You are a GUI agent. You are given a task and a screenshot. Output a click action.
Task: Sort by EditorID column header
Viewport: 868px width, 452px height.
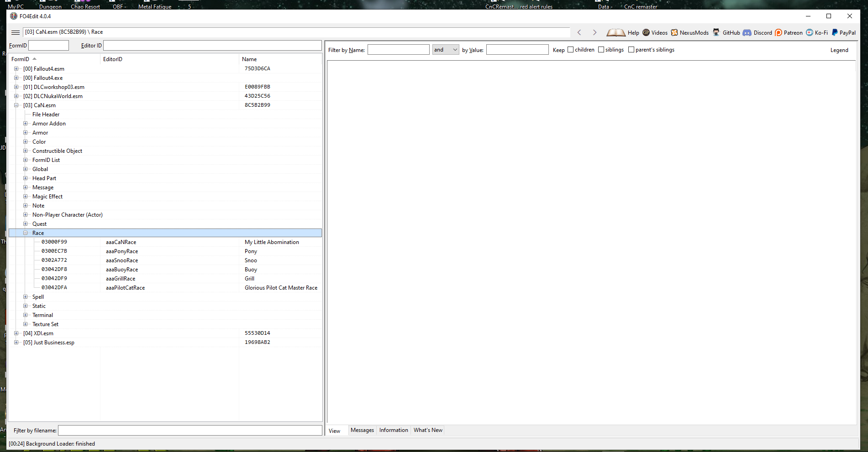(x=169, y=59)
